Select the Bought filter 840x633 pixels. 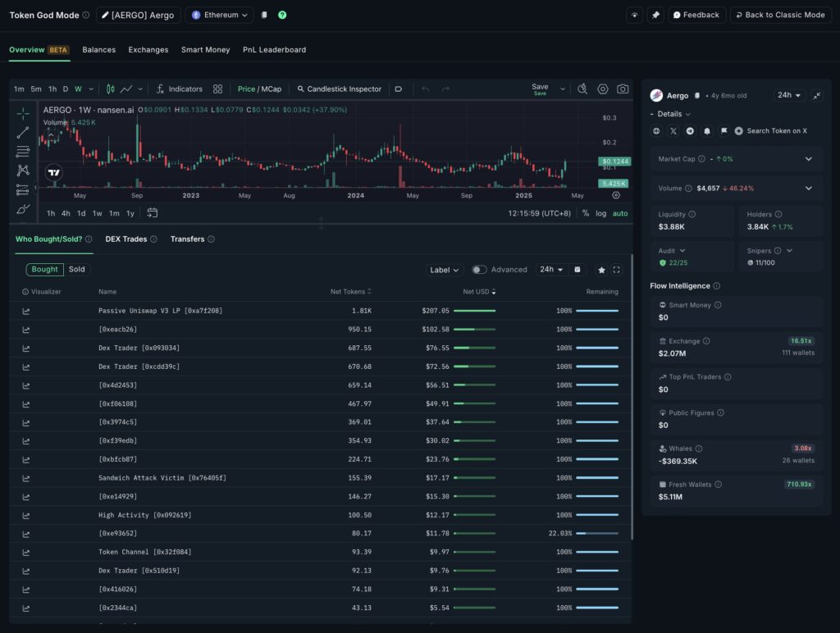coord(44,270)
